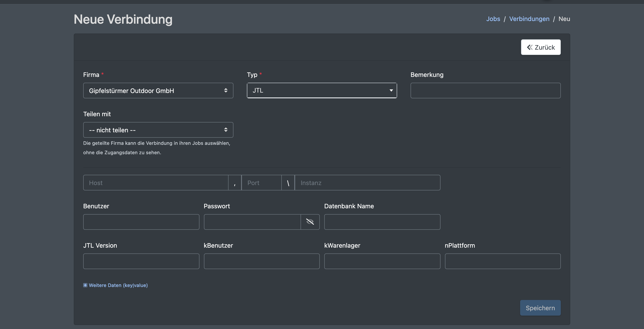Focus the Passwort input field

point(252,222)
